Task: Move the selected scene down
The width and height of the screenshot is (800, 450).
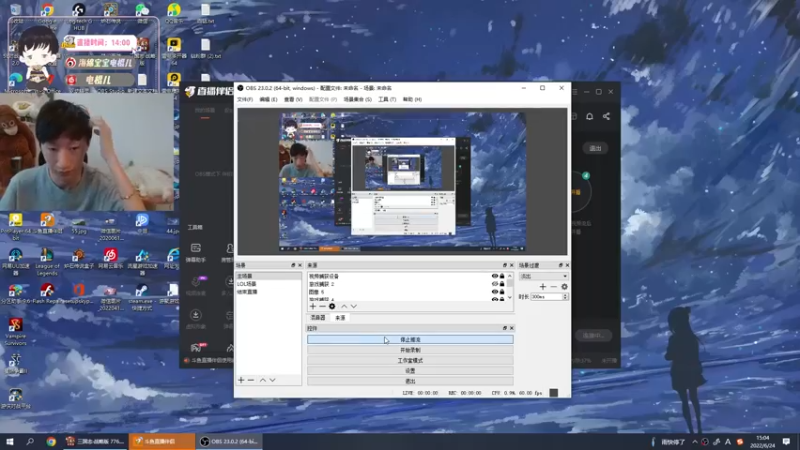Action: click(x=272, y=380)
